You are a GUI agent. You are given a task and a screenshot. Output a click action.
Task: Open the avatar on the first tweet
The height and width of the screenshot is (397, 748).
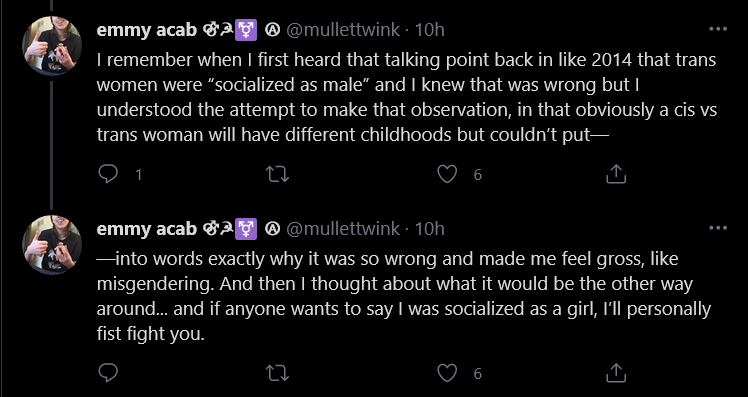pyautogui.click(x=52, y=46)
